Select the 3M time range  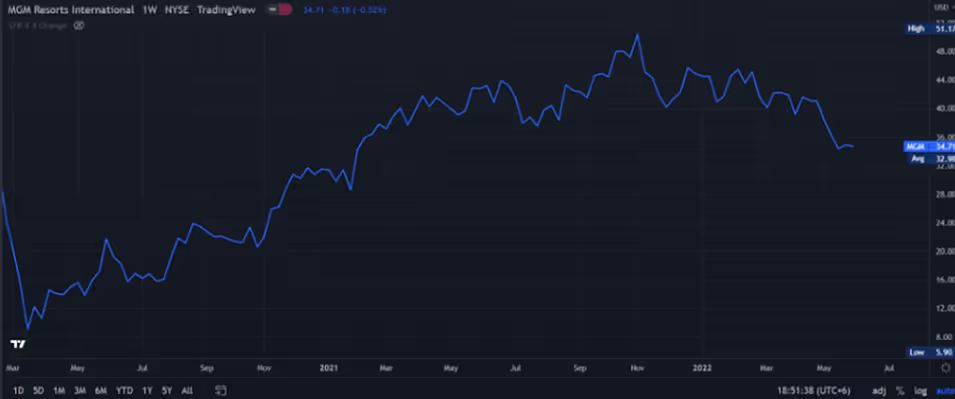[x=80, y=390]
